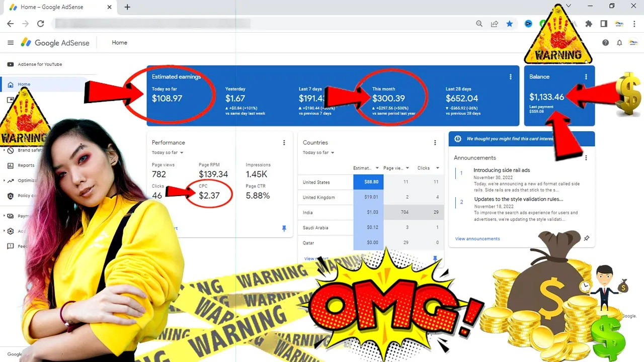Go forward in browser history
This screenshot has width=644, height=362.
[25, 24]
